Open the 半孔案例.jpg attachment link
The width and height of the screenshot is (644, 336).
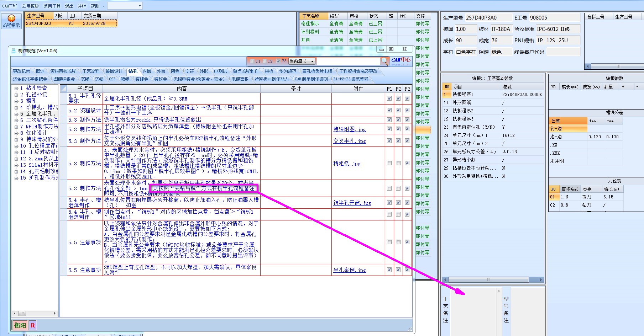coord(349,270)
